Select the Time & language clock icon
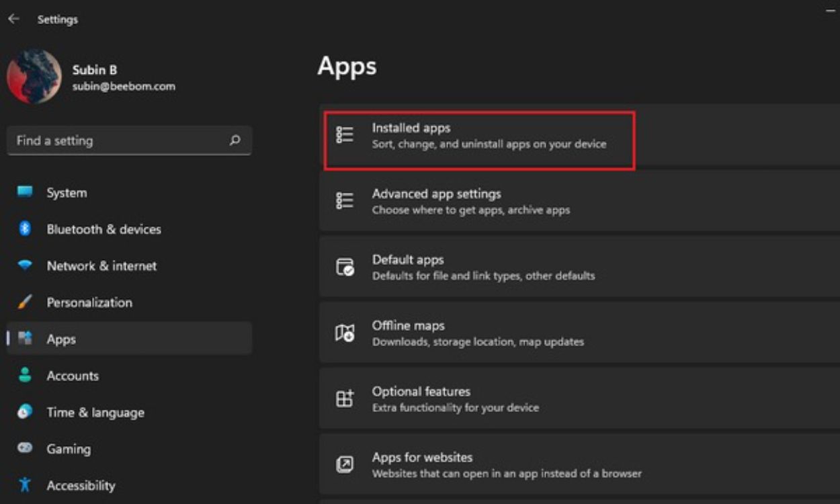The image size is (840, 504). pyautogui.click(x=24, y=413)
